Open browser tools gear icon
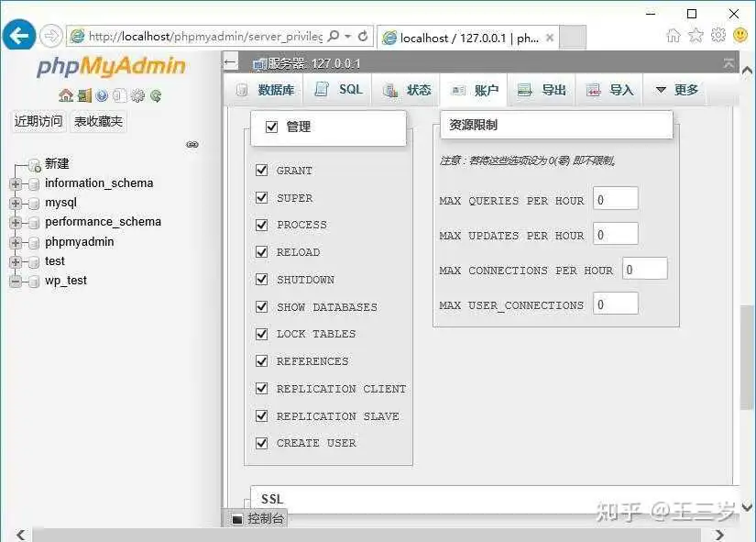This screenshot has width=756, height=542. [x=718, y=35]
